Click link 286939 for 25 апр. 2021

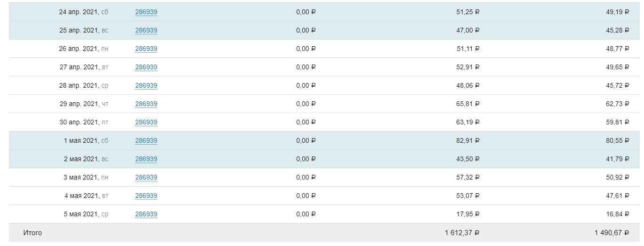click(146, 31)
